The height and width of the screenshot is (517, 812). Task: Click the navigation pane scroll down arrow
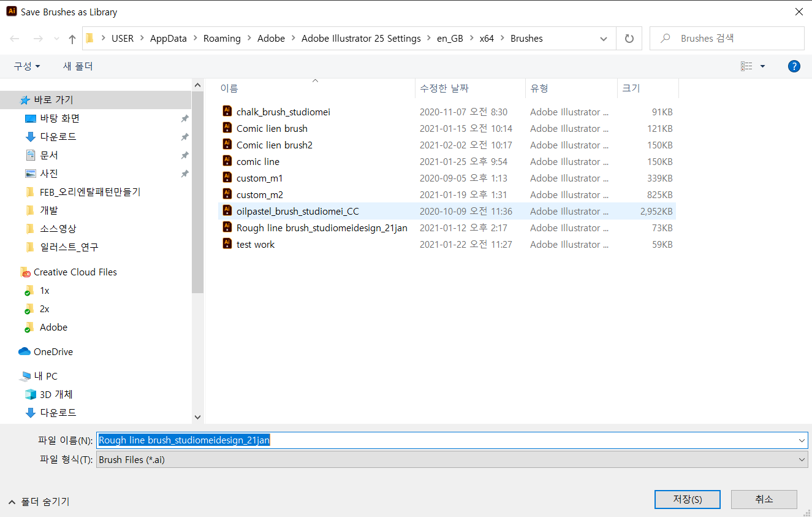pos(197,417)
